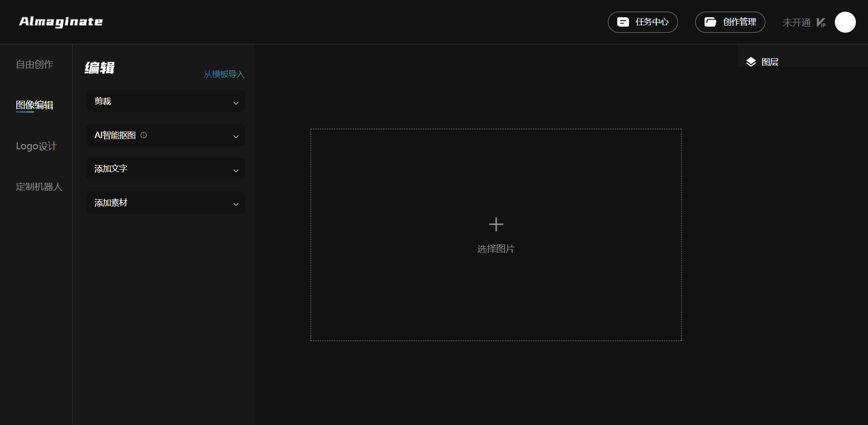Expand the 添加文字 section chevron
This screenshot has height=425, width=868.
236,170
